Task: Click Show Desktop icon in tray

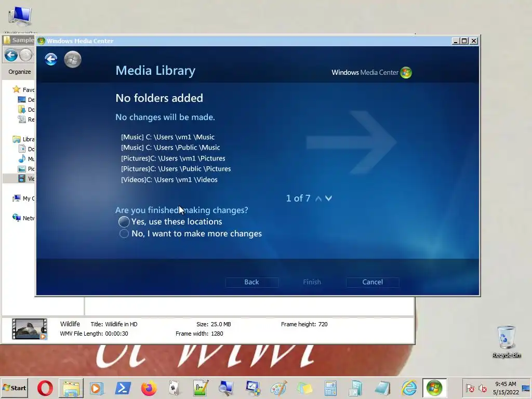Action: pyautogui.click(x=526, y=388)
